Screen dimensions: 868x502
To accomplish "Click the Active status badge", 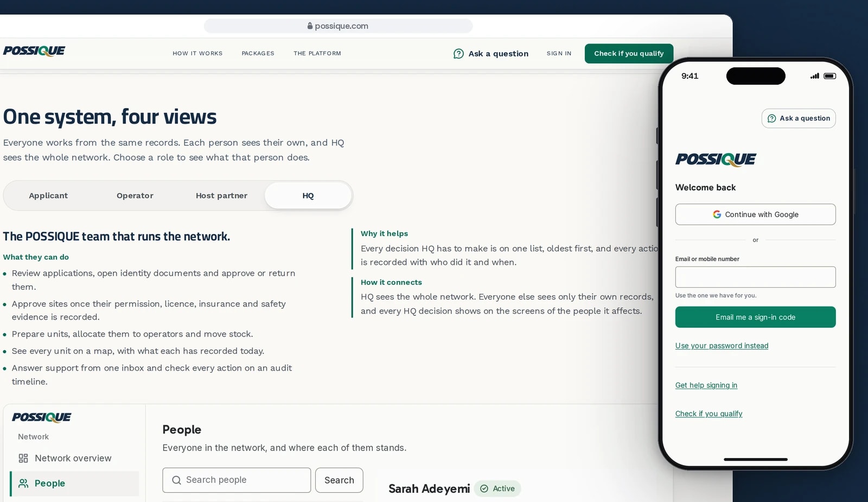I will tap(497, 488).
